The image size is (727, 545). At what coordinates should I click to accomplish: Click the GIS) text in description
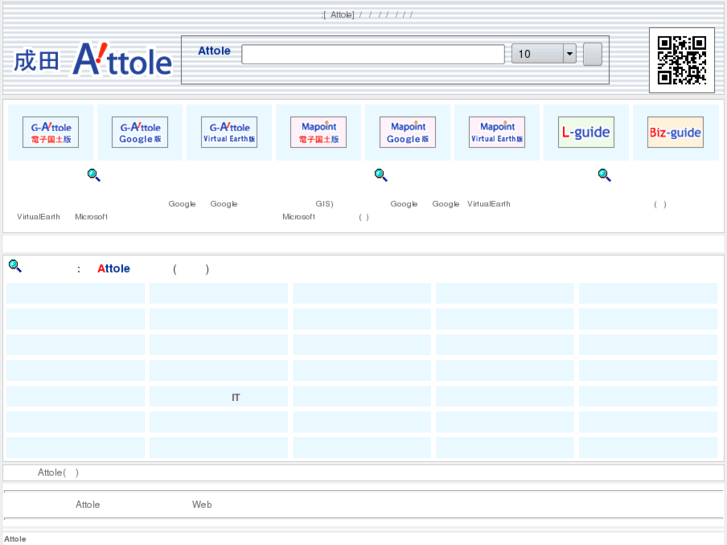tap(325, 204)
